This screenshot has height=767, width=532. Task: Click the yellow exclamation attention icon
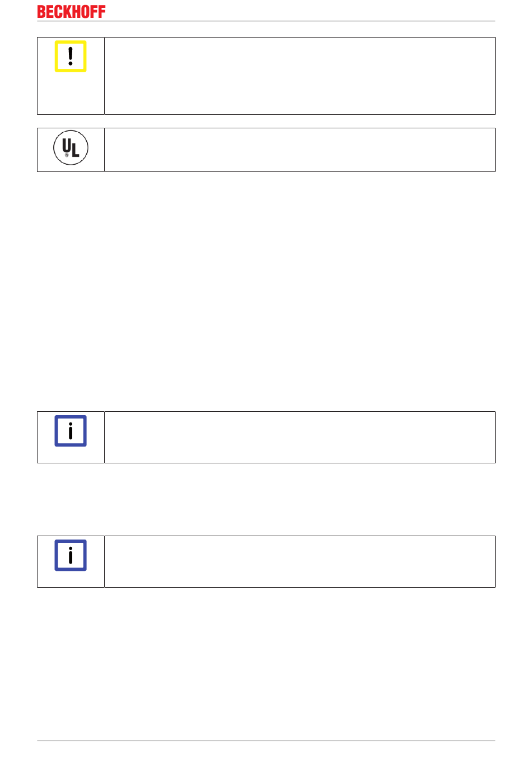[71, 57]
